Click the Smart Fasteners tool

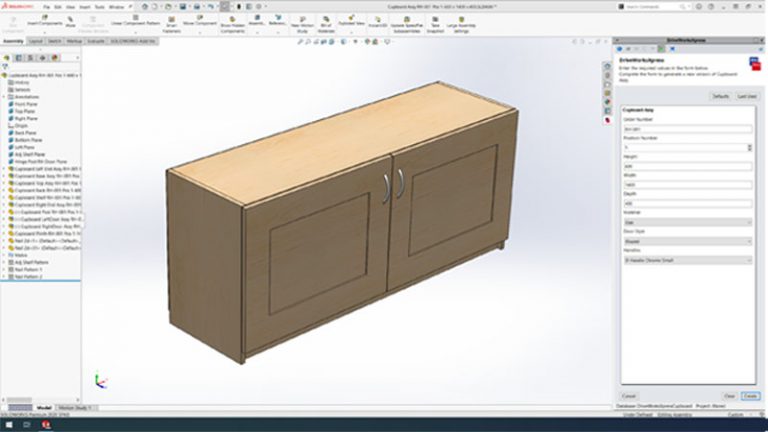point(171,25)
